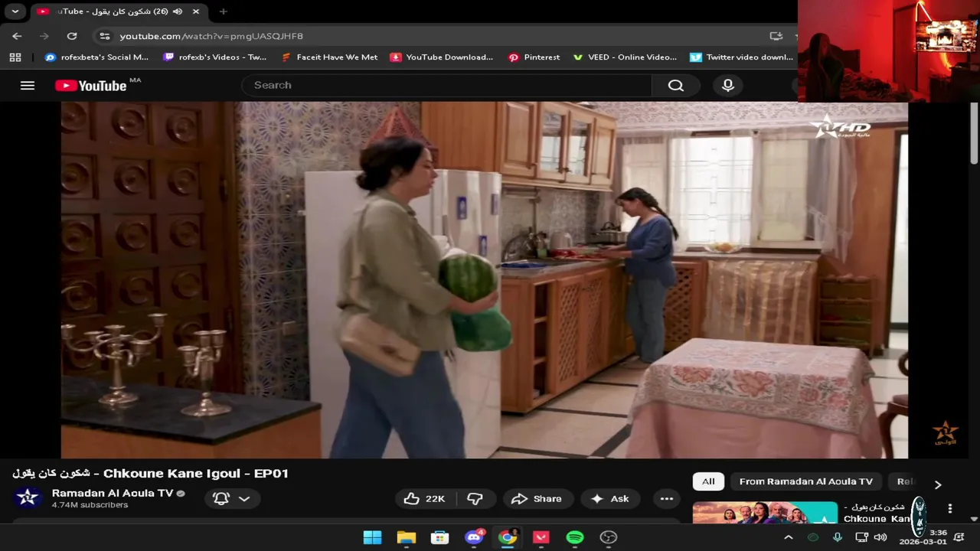This screenshot has width=980, height=551.
Task: Open the Valorant icon in the taskbar
Action: click(541, 537)
